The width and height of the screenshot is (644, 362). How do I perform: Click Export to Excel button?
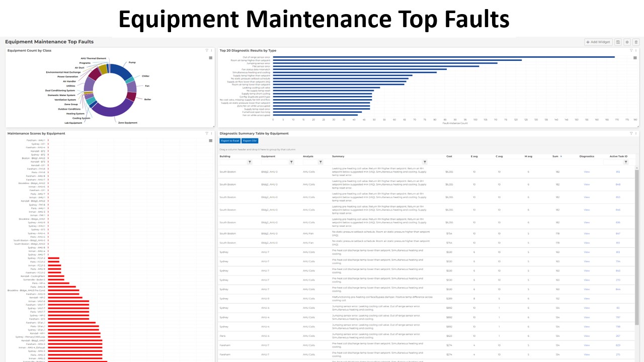point(230,141)
